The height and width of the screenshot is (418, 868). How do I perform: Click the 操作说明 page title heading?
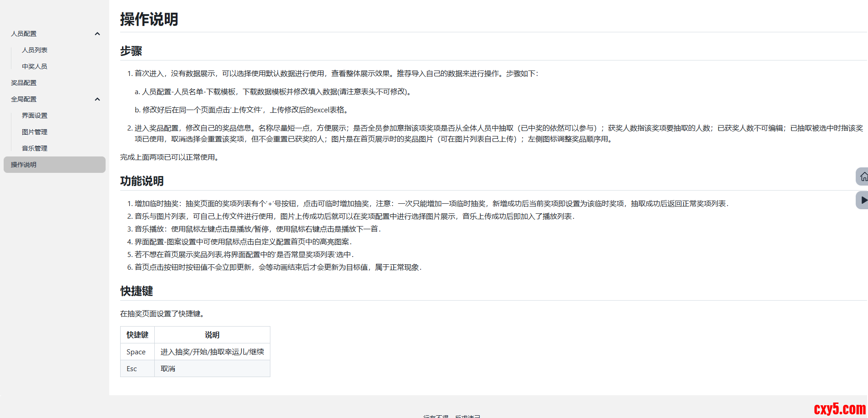point(149,20)
